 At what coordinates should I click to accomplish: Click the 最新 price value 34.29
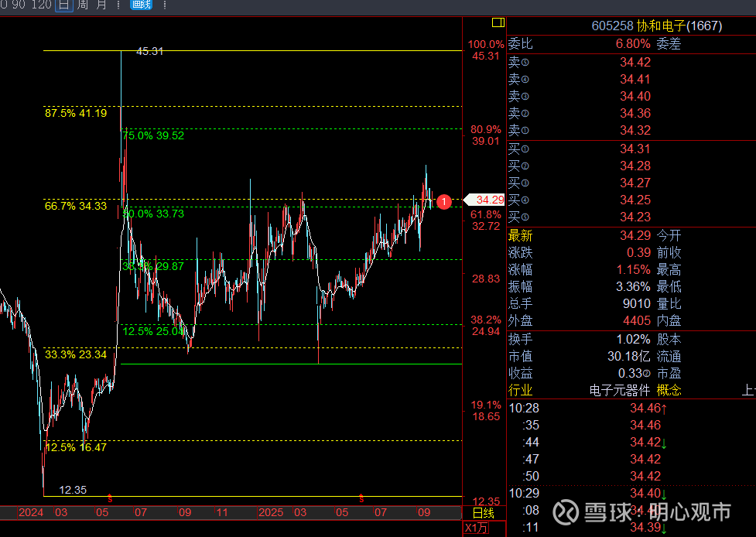[x=635, y=236]
